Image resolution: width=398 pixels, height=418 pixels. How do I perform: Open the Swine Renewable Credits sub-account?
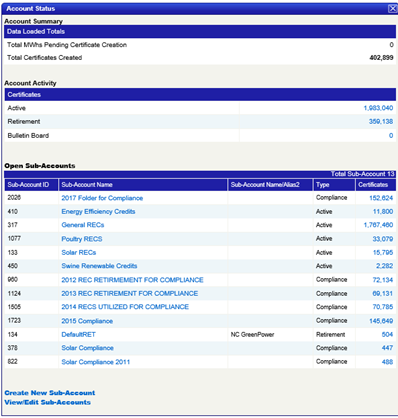(x=99, y=266)
